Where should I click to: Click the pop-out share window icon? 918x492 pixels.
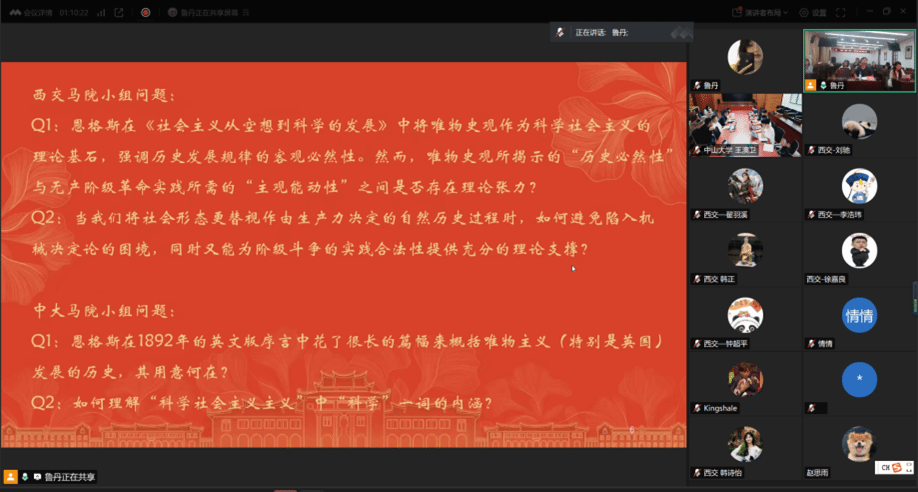pyautogui.click(x=119, y=12)
